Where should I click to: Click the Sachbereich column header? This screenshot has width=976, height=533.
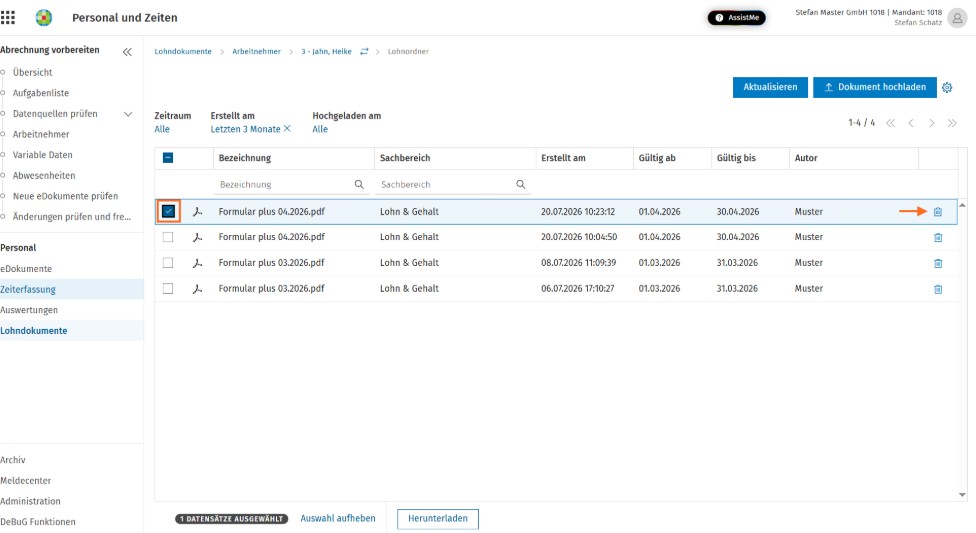[405, 158]
